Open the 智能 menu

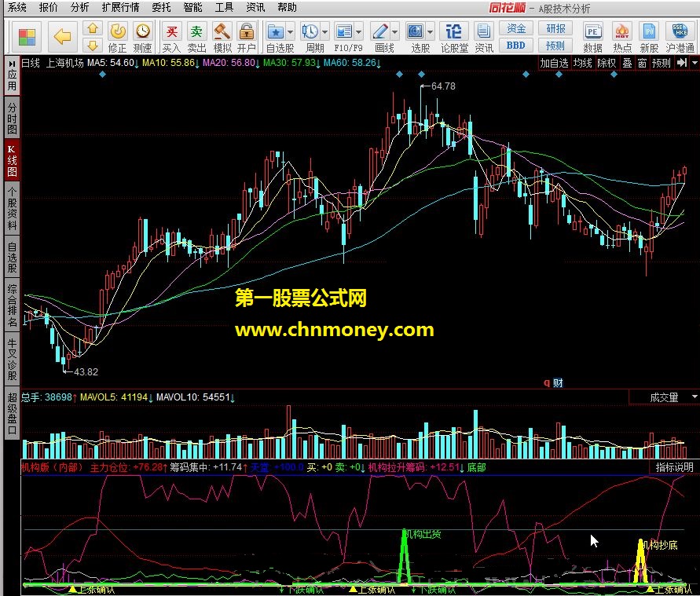pos(192,7)
